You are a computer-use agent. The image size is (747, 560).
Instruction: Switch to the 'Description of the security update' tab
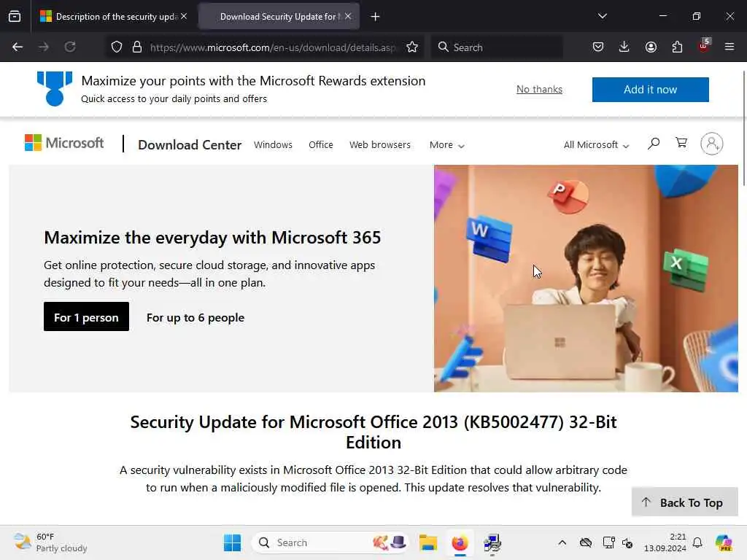pyautogui.click(x=113, y=16)
